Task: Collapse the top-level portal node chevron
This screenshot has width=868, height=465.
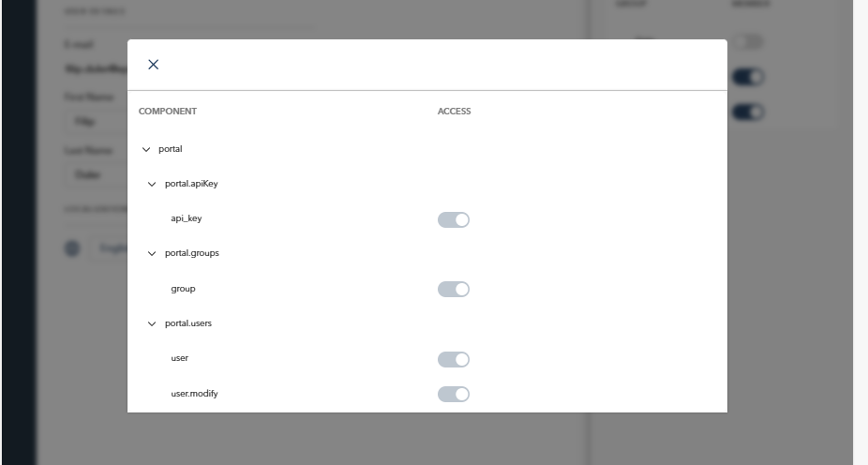Action: click(x=146, y=149)
